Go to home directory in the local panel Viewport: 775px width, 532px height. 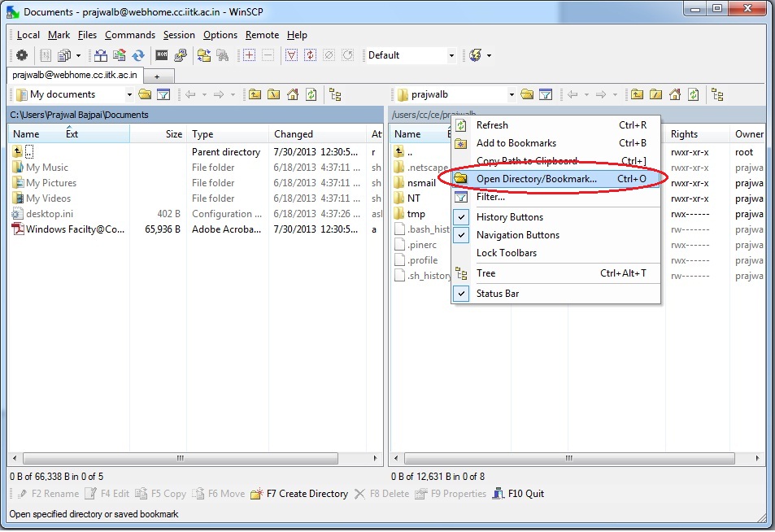(x=293, y=94)
